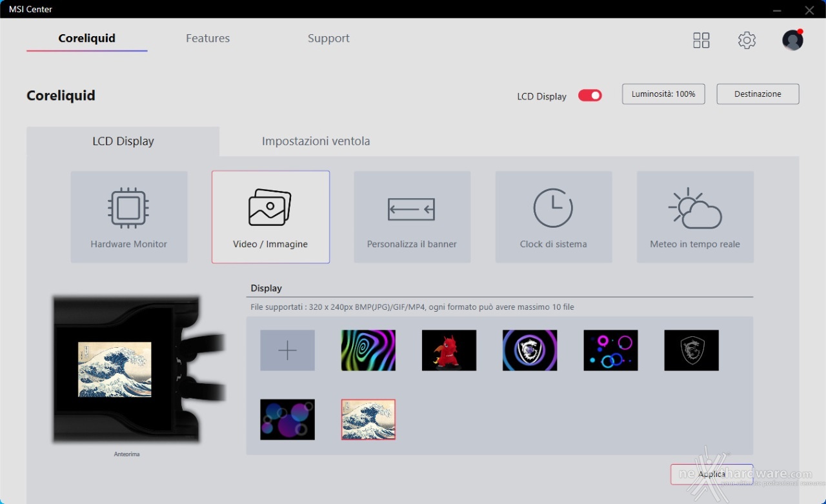Switch to the LCD Display sub-tab
Image resolution: width=826 pixels, height=504 pixels.
[x=123, y=141]
